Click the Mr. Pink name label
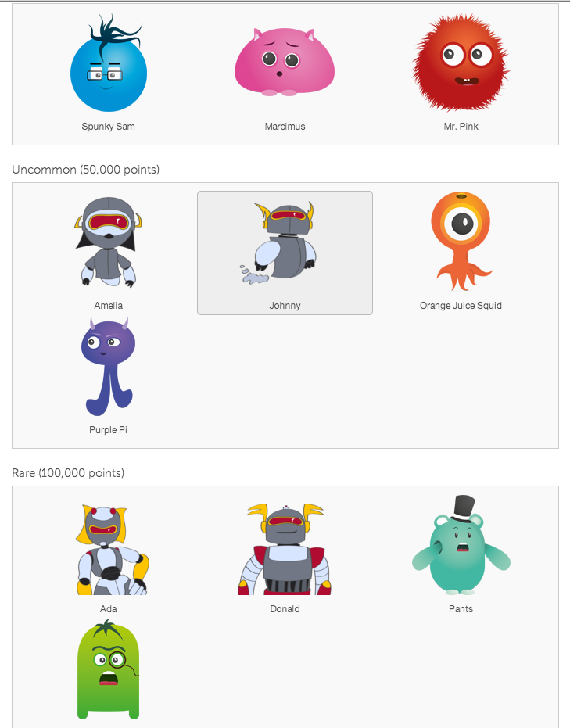570x728 pixels. pos(461,127)
